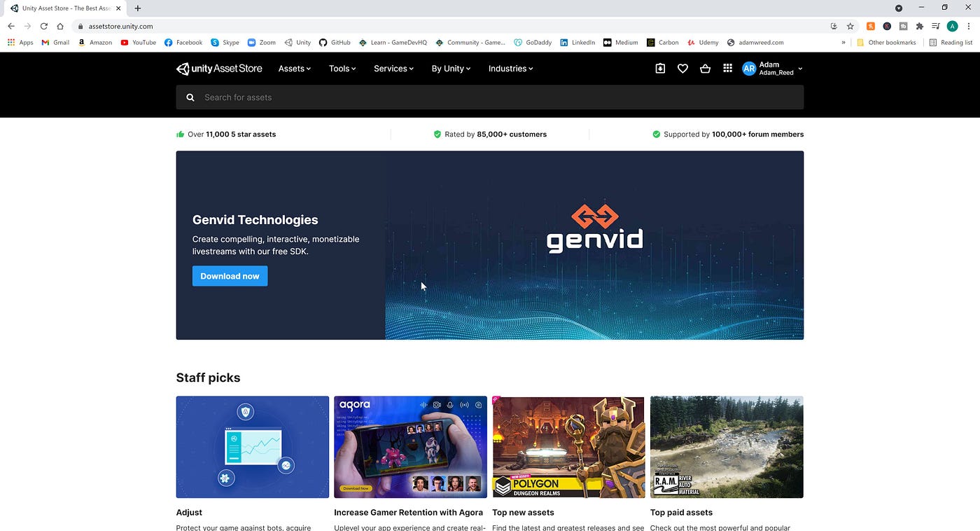Open a new browser tab
The width and height of the screenshot is (980, 531).
(138, 8)
